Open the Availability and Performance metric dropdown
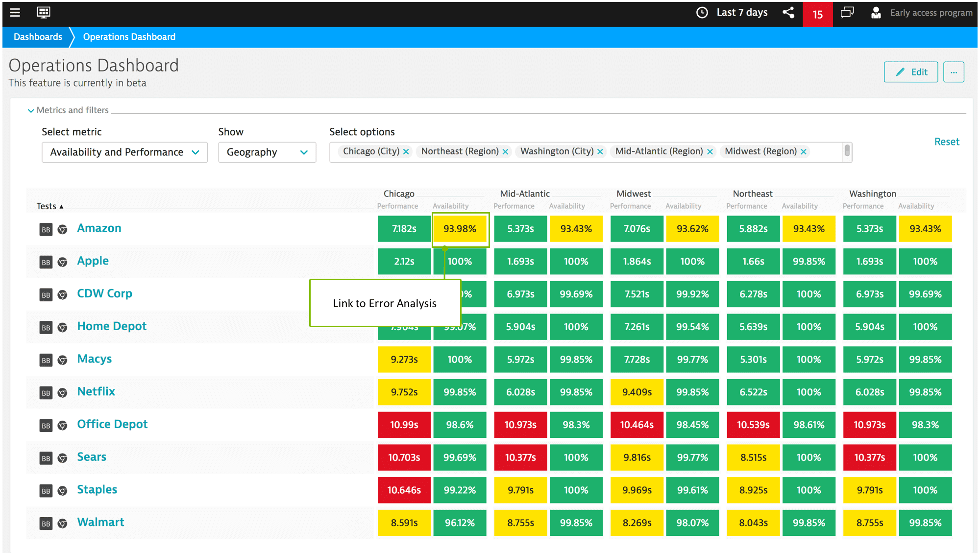The width and height of the screenshot is (980, 553). point(124,152)
